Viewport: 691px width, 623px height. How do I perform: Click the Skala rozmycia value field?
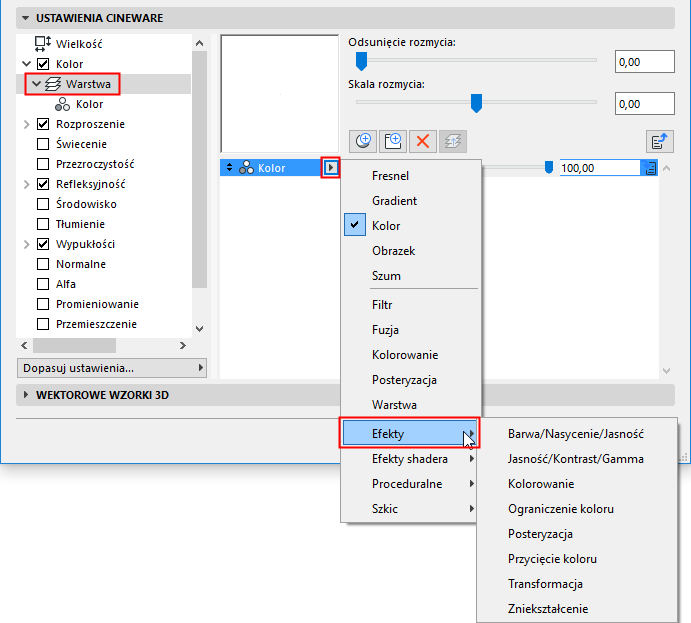pyautogui.click(x=645, y=104)
